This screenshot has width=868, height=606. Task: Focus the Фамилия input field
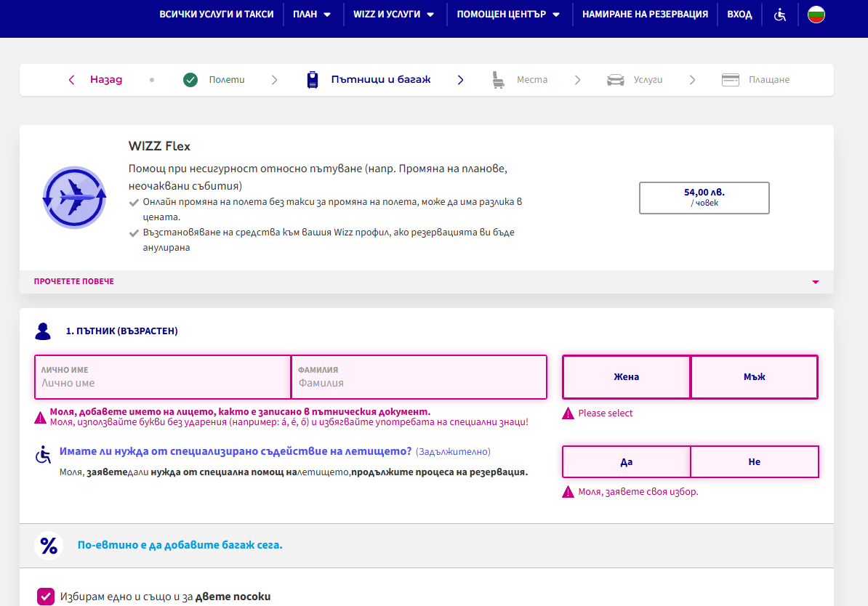419,377
